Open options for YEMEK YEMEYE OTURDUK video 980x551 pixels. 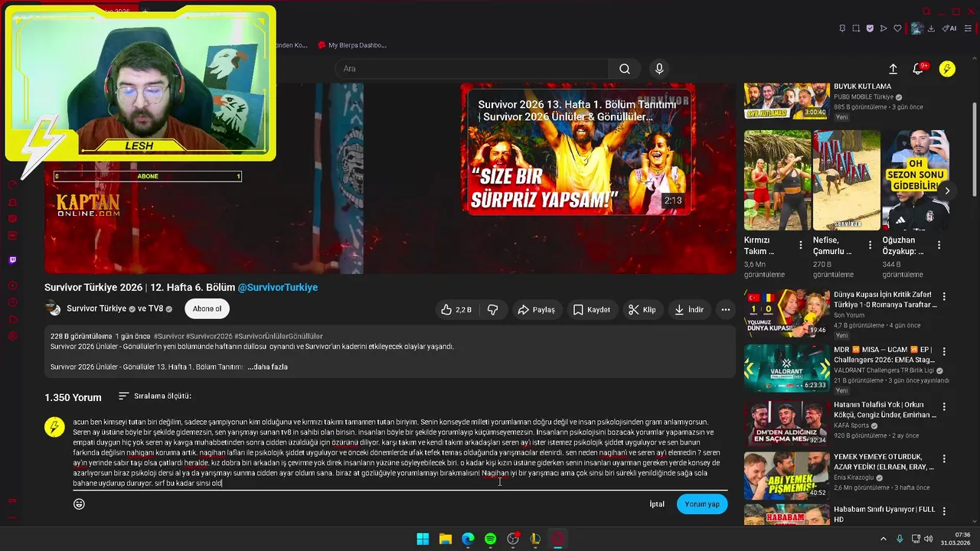(944, 459)
